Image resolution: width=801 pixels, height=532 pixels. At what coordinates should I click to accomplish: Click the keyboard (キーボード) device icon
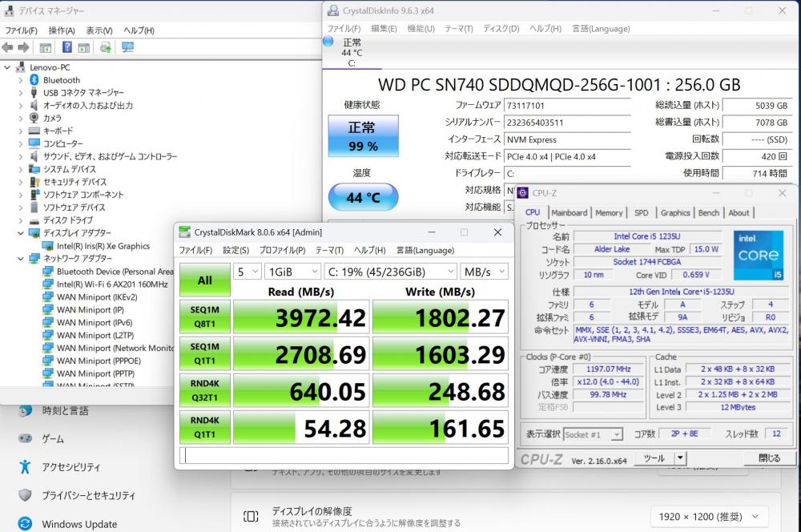pos(34,131)
